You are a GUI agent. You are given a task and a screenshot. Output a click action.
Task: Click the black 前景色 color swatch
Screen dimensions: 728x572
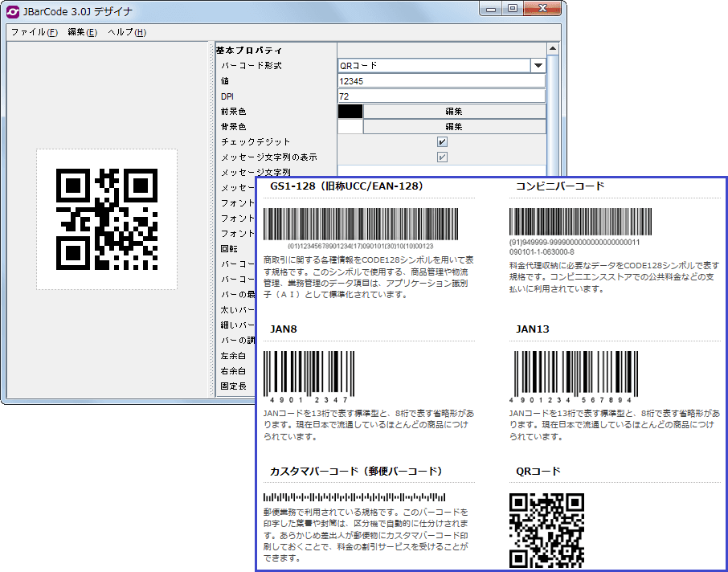(x=350, y=112)
